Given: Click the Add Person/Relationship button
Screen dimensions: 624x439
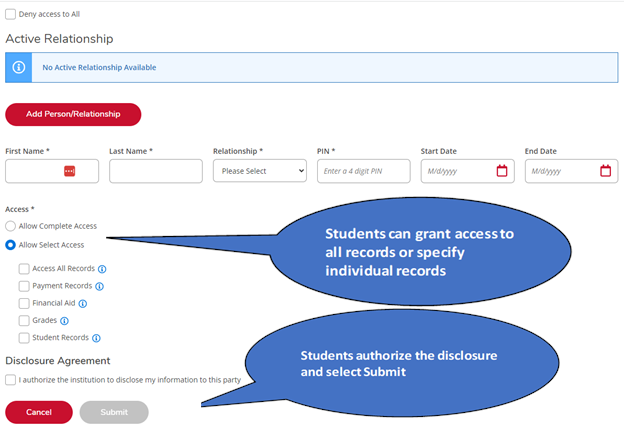Looking at the screenshot, I should pyautogui.click(x=73, y=114).
